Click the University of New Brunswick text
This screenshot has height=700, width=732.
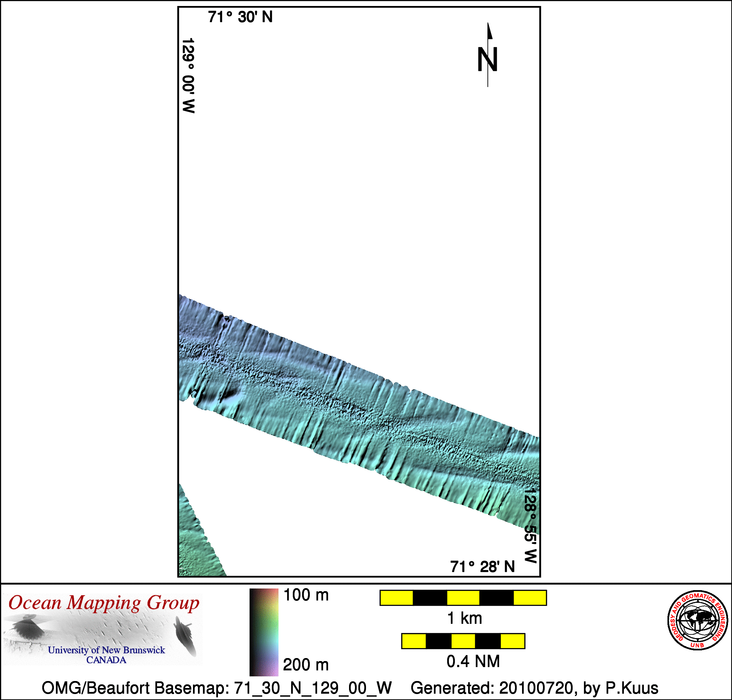[106, 650]
